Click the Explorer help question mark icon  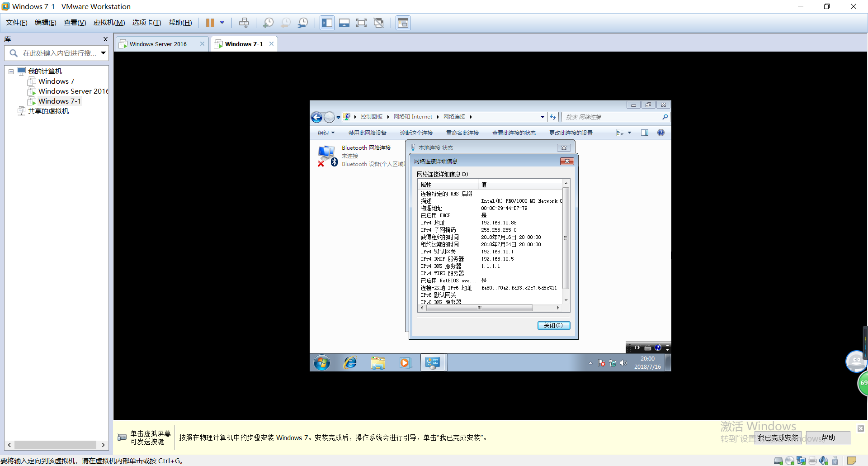661,133
